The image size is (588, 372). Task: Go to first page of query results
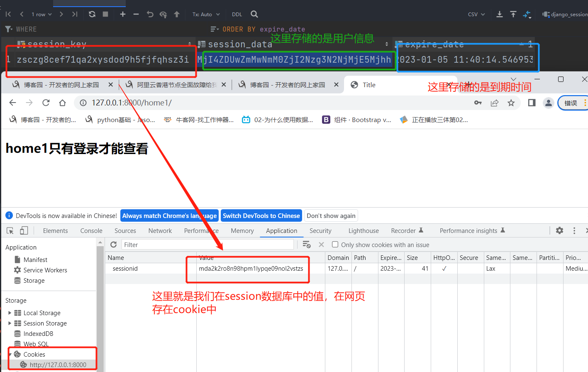click(x=8, y=14)
